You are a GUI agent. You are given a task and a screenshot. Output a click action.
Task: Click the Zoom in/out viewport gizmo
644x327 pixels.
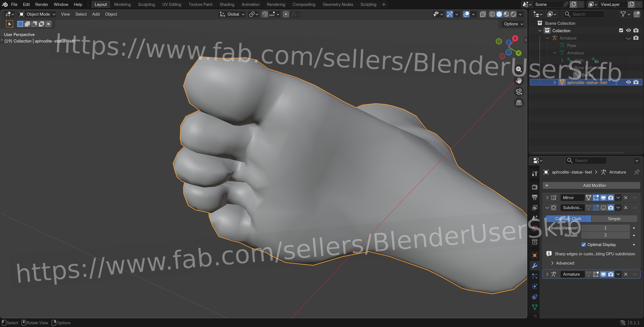(x=519, y=69)
